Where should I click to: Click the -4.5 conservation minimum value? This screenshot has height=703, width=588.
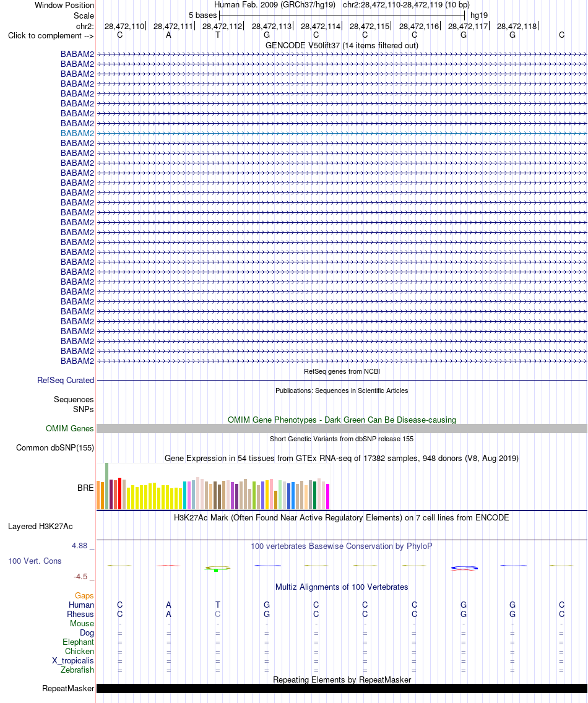pyautogui.click(x=80, y=577)
